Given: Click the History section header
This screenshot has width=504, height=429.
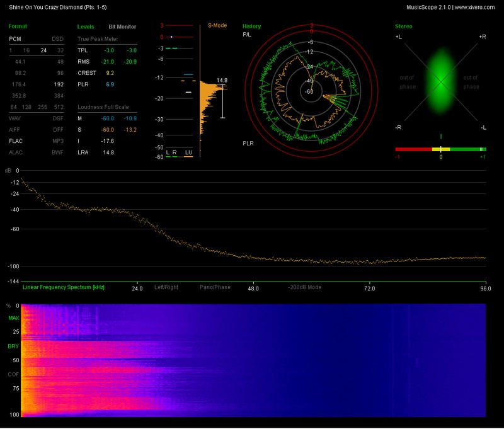Looking at the screenshot, I should pos(251,26).
